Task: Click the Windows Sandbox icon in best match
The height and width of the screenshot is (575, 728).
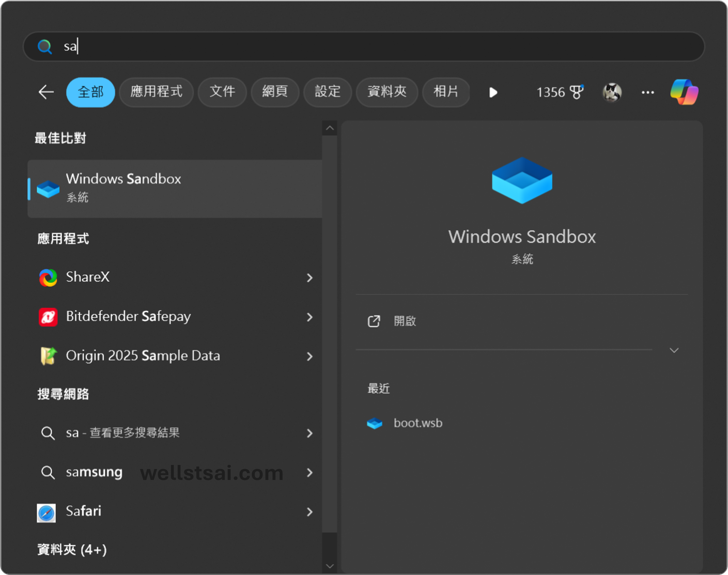Action: click(48, 189)
